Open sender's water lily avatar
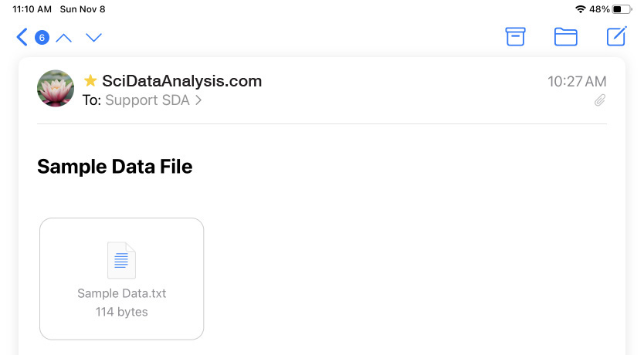 click(56, 88)
